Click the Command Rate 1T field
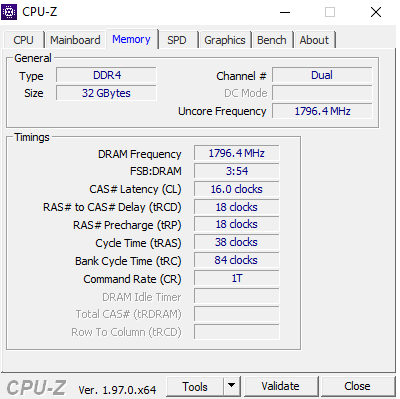This screenshot has height=399, width=400. coord(237,278)
